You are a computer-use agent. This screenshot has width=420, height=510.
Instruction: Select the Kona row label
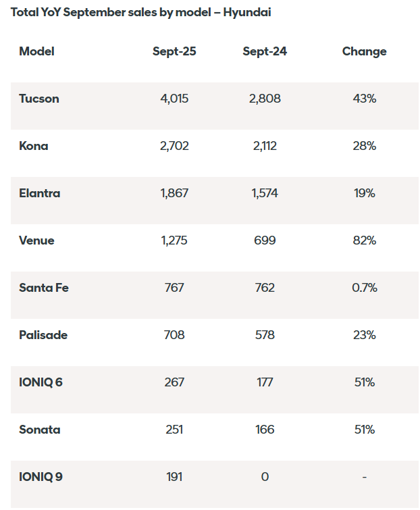[34, 146]
